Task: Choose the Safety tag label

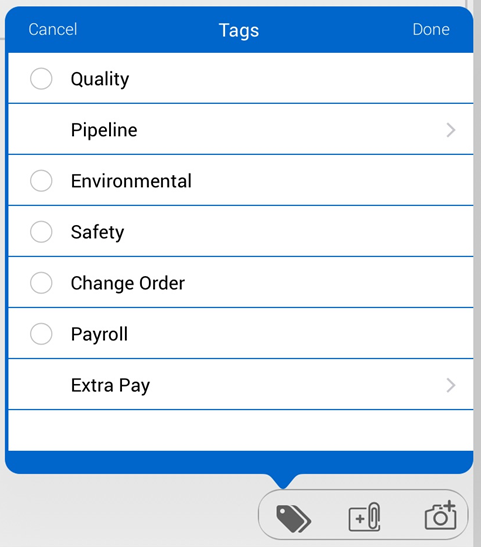Action: point(98,232)
